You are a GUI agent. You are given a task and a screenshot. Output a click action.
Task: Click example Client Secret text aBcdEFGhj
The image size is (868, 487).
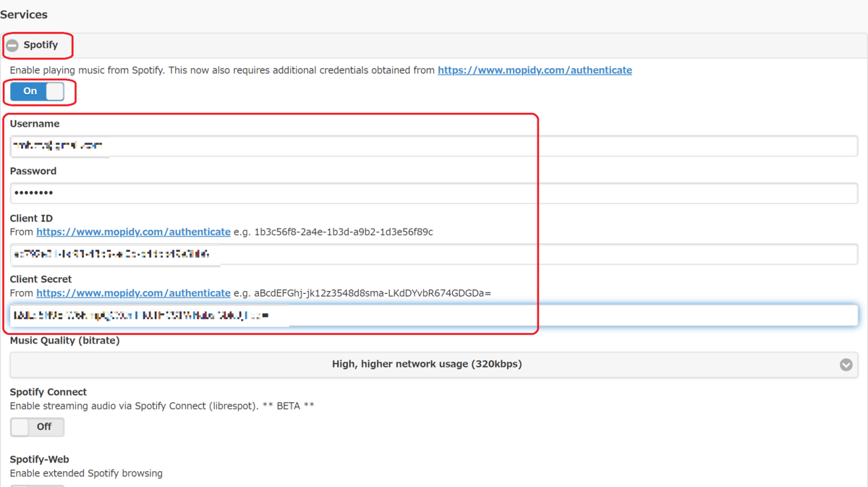pyautogui.click(x=373, y=293)
